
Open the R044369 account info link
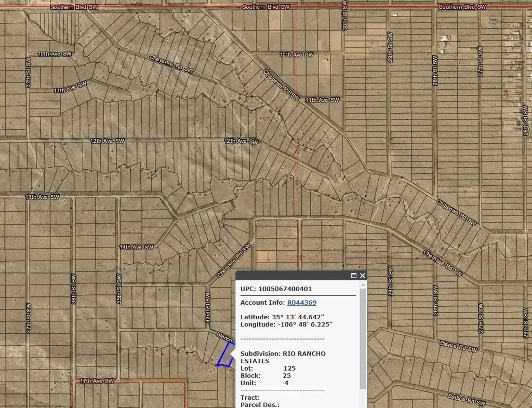point(302,302)
